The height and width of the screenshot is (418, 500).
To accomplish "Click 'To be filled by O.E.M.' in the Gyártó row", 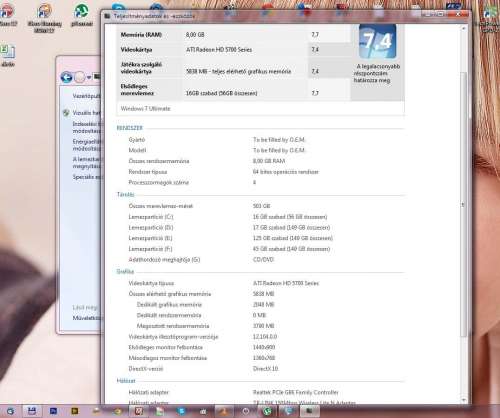I will [x=279, y=140].
